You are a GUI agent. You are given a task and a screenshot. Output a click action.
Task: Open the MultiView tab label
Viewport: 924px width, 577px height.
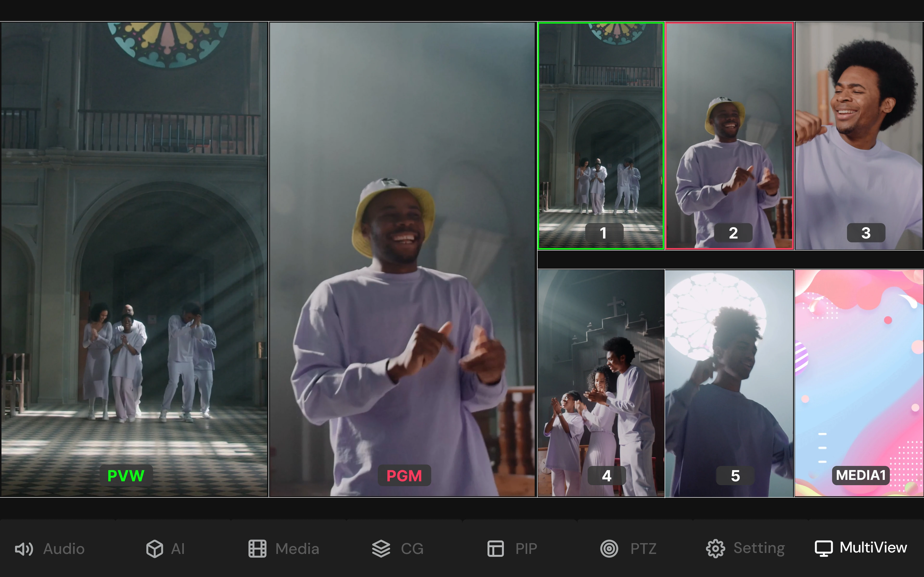point(873,548)
